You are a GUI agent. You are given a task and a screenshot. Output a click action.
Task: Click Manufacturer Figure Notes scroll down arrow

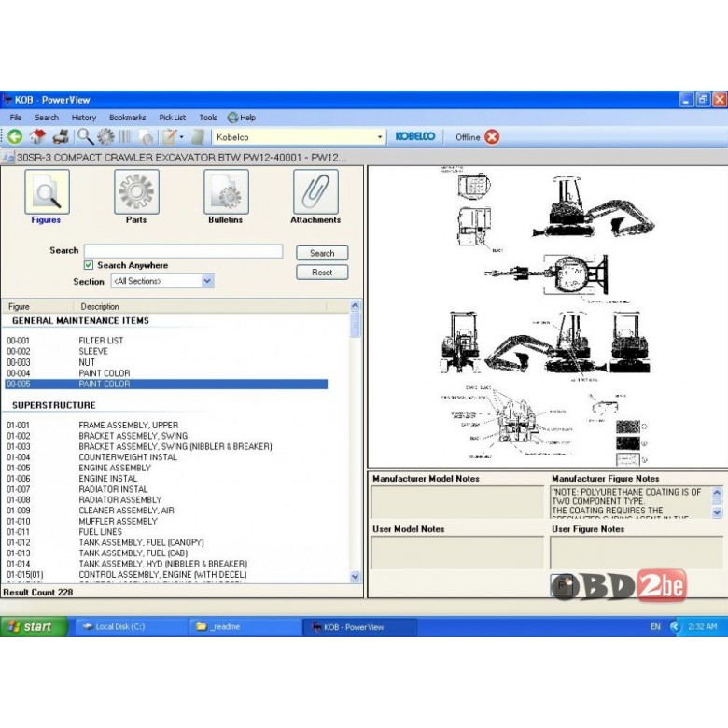coord(717,512)
